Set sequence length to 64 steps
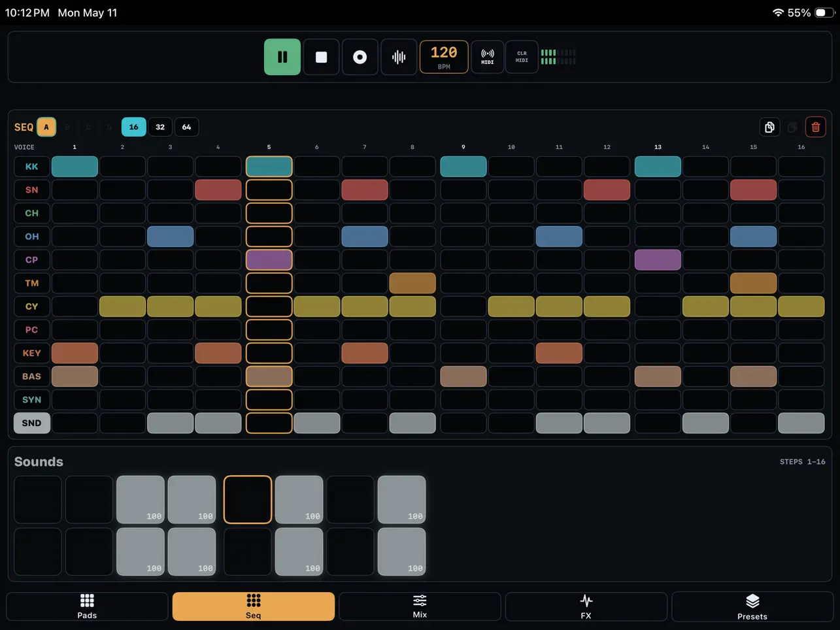 coord(186,127)
